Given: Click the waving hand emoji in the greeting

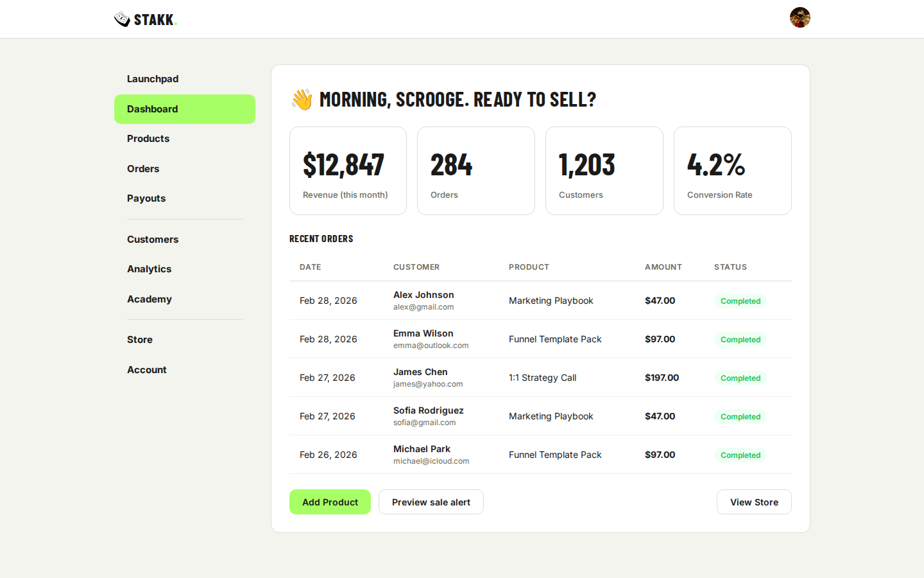Looking at the screenshot, I should tap(300, 99).
